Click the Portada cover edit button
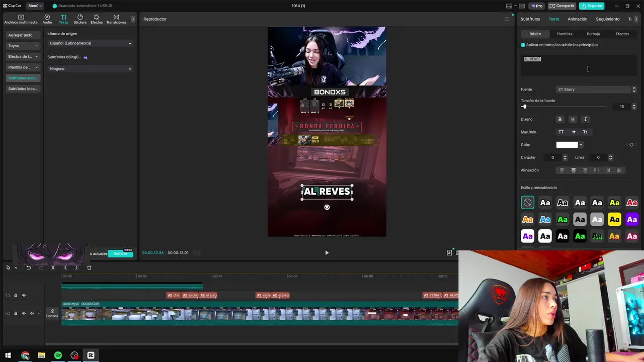The width and height of the screenshot is (644, 362). [x=52, y=313]
